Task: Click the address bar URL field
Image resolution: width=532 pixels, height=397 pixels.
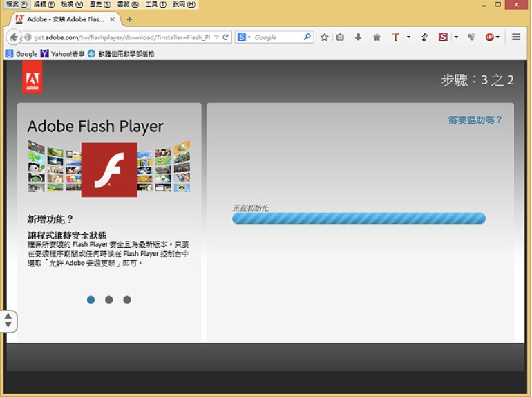Action: pos(122,37)
